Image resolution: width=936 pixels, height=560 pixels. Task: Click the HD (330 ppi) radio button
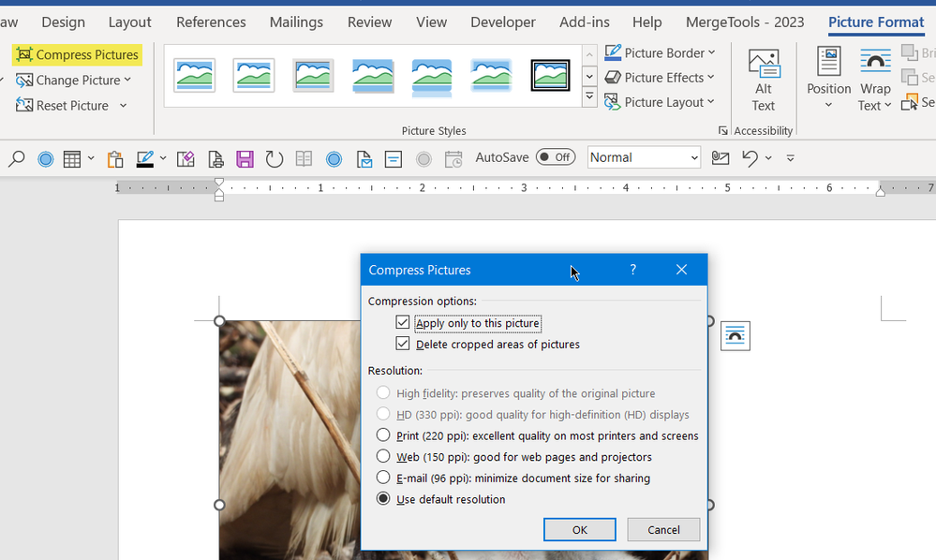click(383, 414)
